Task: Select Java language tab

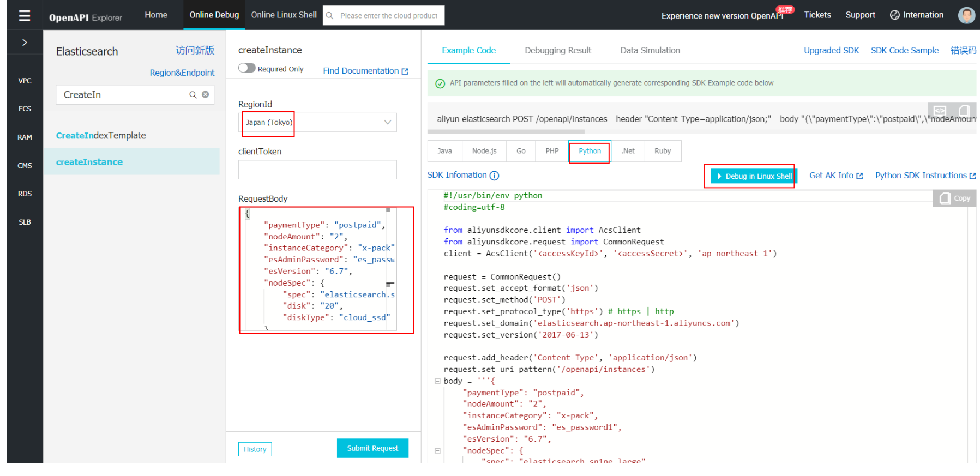Action: click(x=445, y=151)
